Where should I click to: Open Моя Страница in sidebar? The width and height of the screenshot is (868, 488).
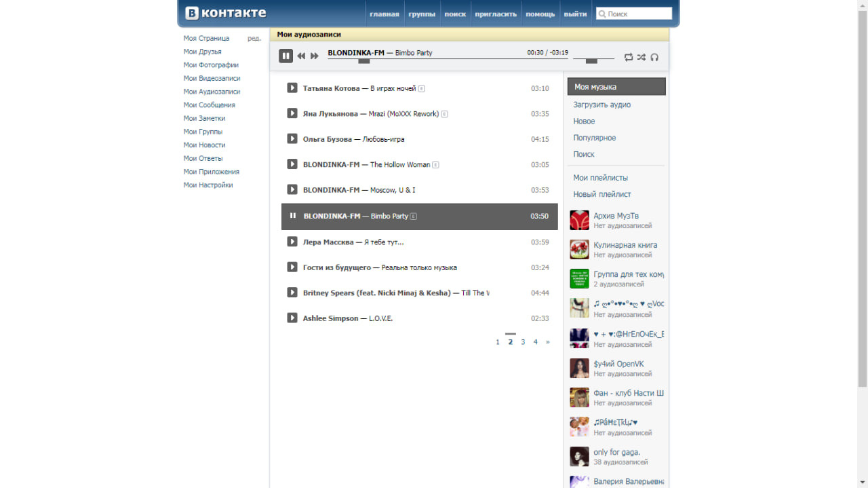click(x=206, y=39)
